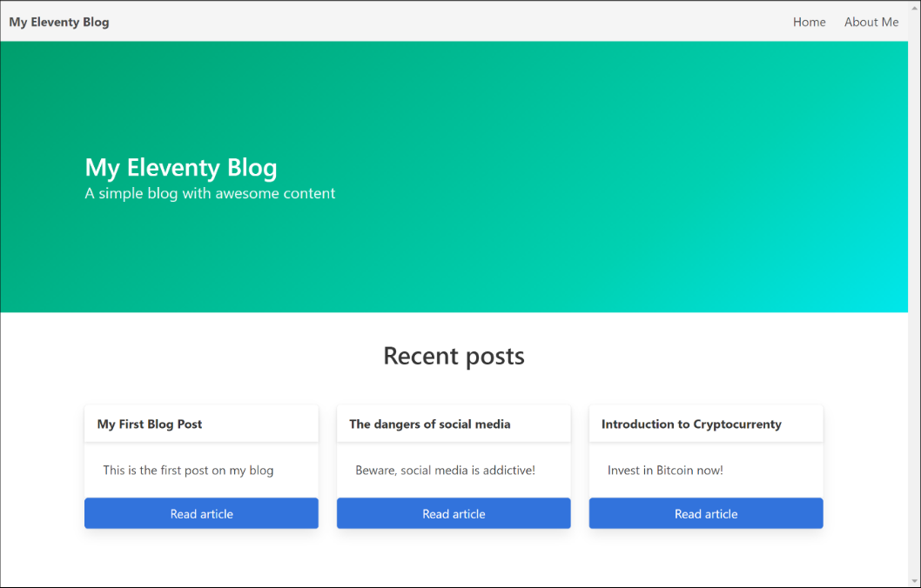
Task: Click the Beware social media is addictive text
Action: coord(445,470)
